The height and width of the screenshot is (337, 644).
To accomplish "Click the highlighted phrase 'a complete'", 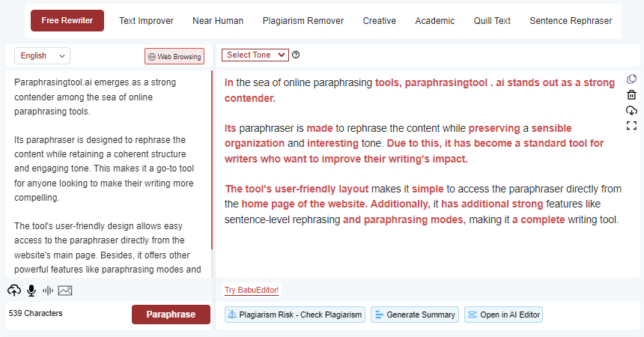I will coord(538,220).
